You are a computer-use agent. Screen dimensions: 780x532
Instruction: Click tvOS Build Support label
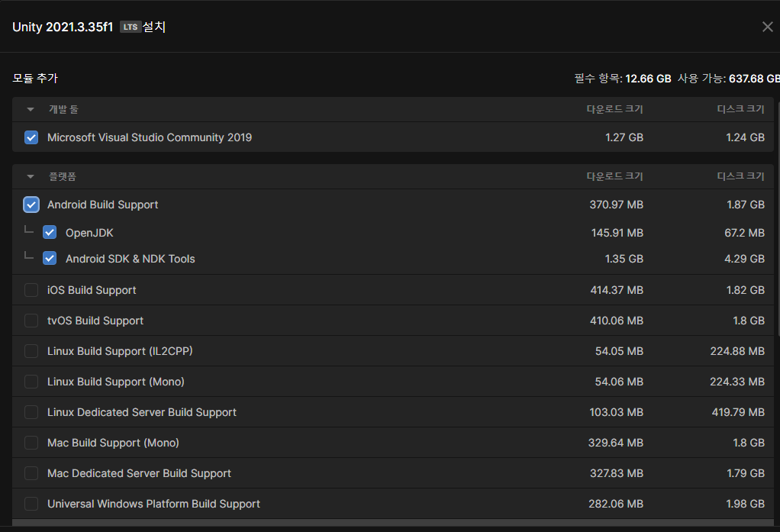(95, 321)
